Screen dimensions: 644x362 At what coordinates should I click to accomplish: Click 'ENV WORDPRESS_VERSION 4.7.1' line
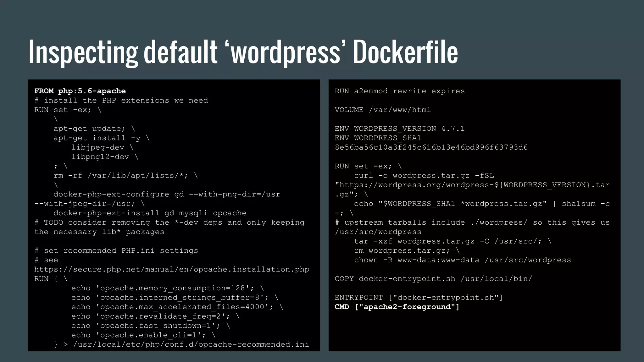pyautogui.click(x=400, y=129)
